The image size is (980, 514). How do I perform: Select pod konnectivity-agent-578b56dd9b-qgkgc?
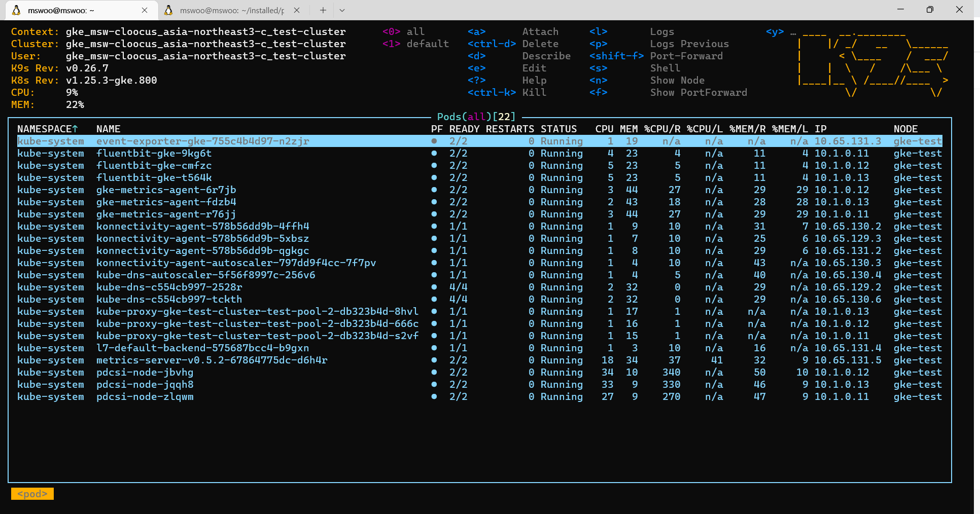[x=479, y=250]
